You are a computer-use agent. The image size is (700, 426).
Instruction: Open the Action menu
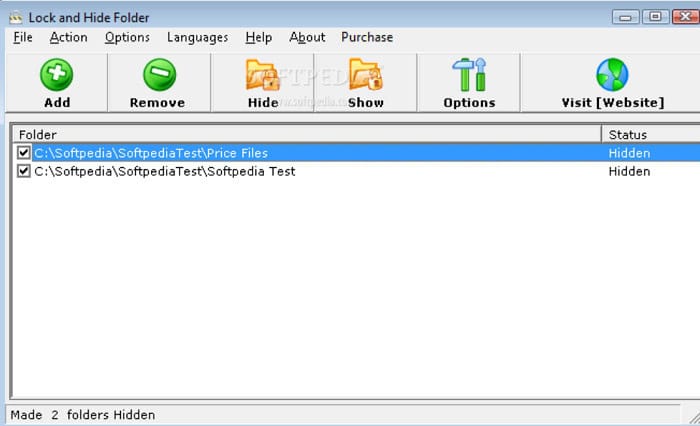68,38
